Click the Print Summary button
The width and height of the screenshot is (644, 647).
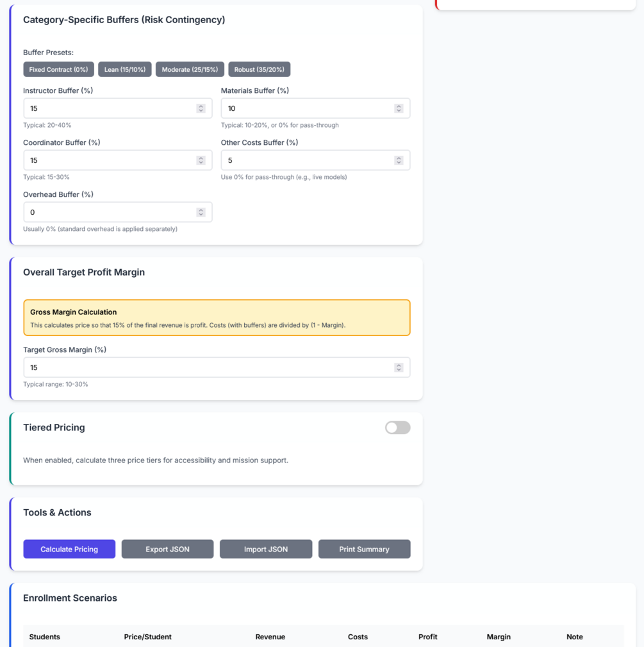(364, 549)
